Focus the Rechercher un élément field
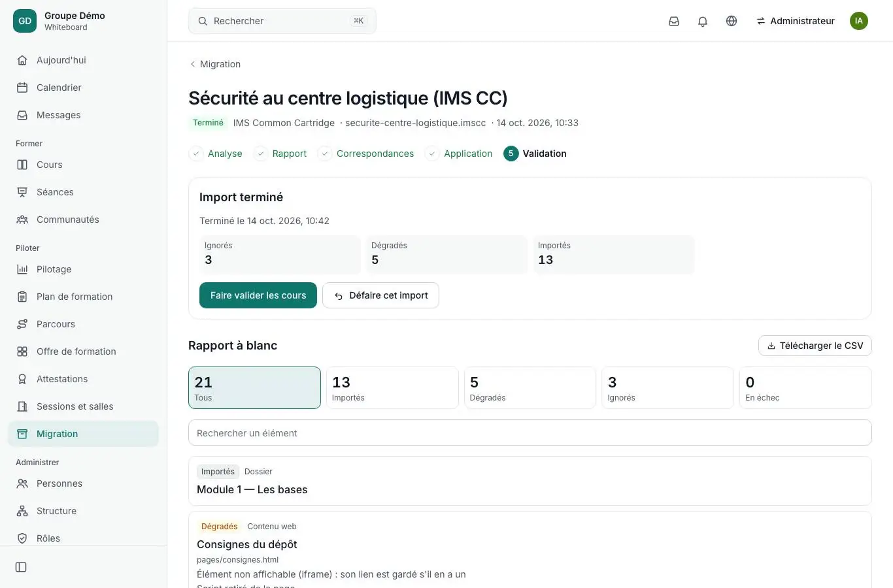This screenshot has height=588, width=893. point(530,433)
